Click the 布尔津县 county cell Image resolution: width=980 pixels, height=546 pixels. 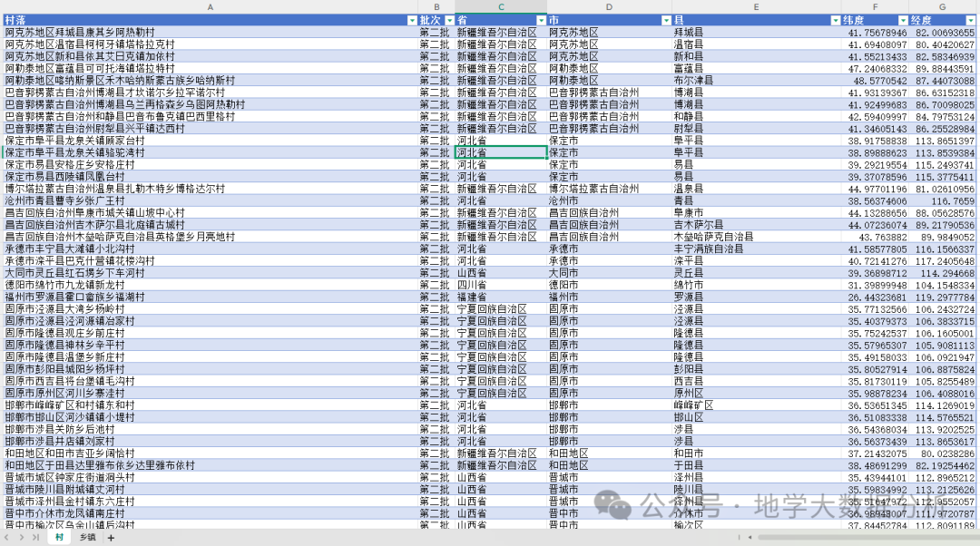(x=756, y=81)
